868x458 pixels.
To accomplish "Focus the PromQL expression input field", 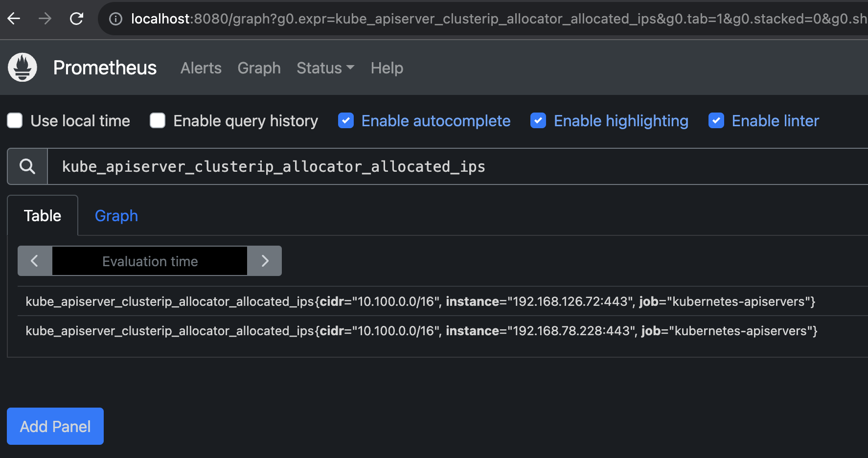I will coord(457,166).
